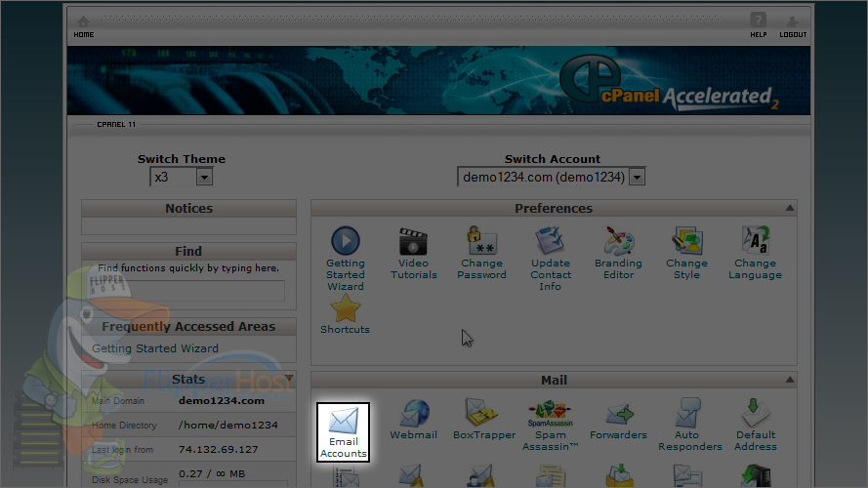This screenshot has height=488, width=868.
Task: Open Default Address
Action: coord(756,425)
